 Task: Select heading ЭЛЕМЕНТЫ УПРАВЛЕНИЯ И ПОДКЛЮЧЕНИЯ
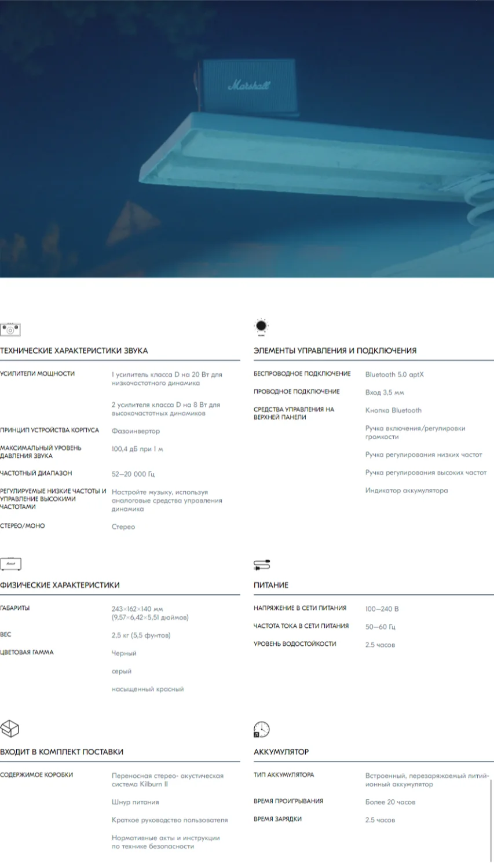[x=335, y=351]
